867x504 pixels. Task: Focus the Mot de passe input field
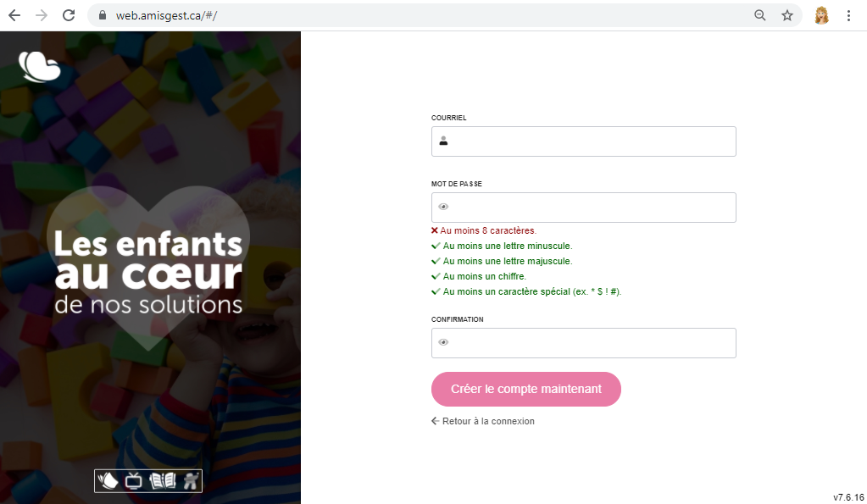click(583, 208)
